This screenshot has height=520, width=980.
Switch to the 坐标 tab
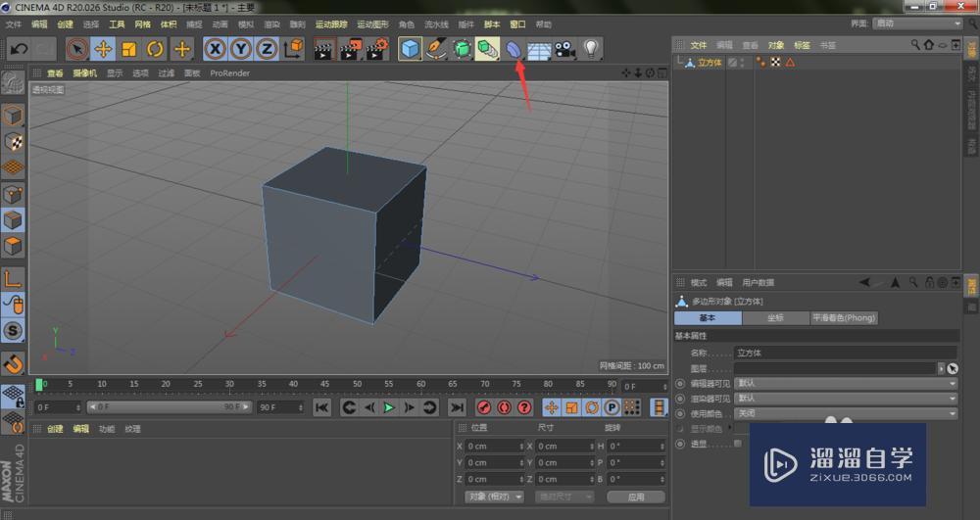tap(775, 318)
